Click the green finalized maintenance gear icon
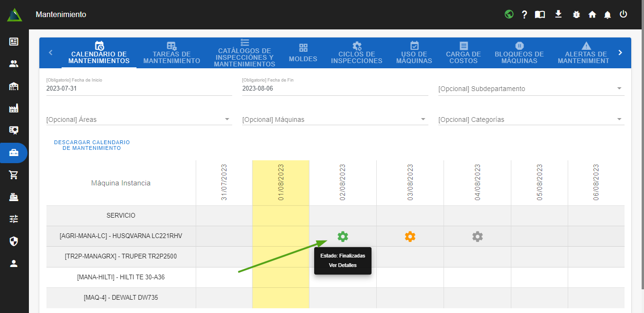This screenshot has height=313, width=644. (343, 236)
